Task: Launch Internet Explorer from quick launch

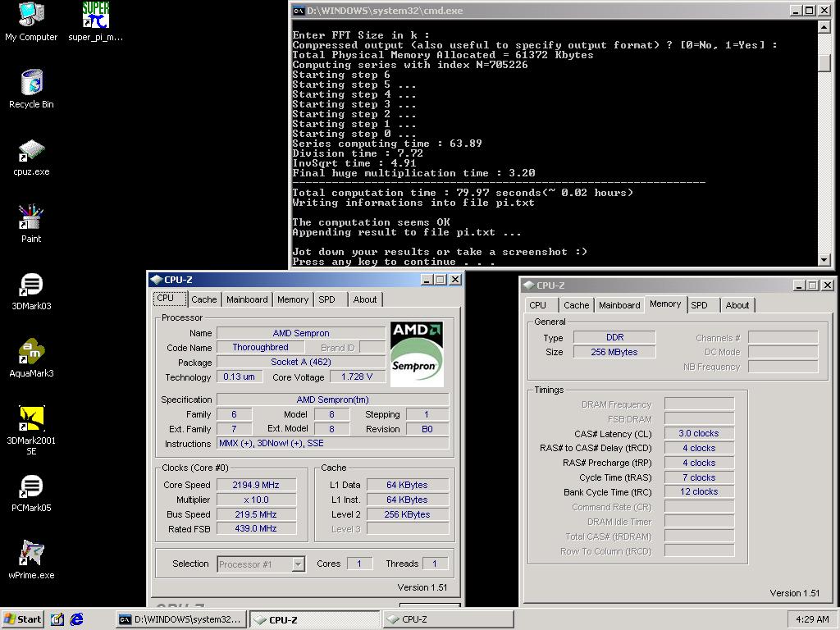Action: pyautogui.click(x=76, y=619)
